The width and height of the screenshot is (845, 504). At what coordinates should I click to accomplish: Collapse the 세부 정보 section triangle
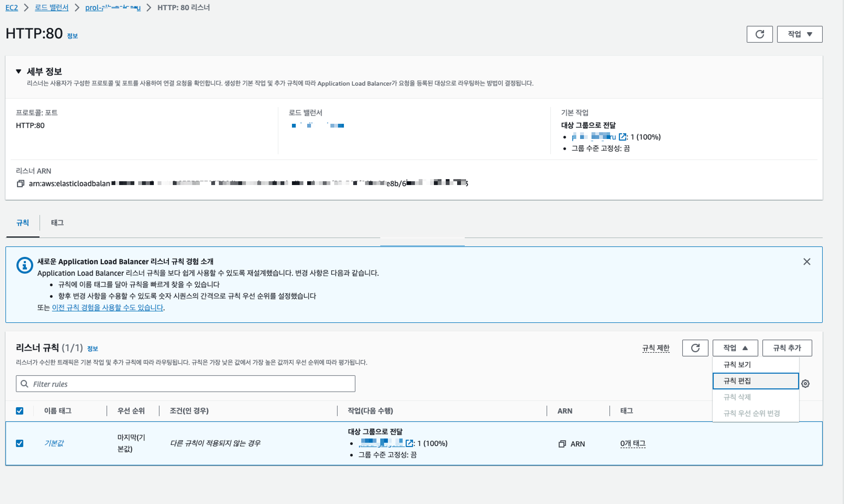tap(19, 71)
